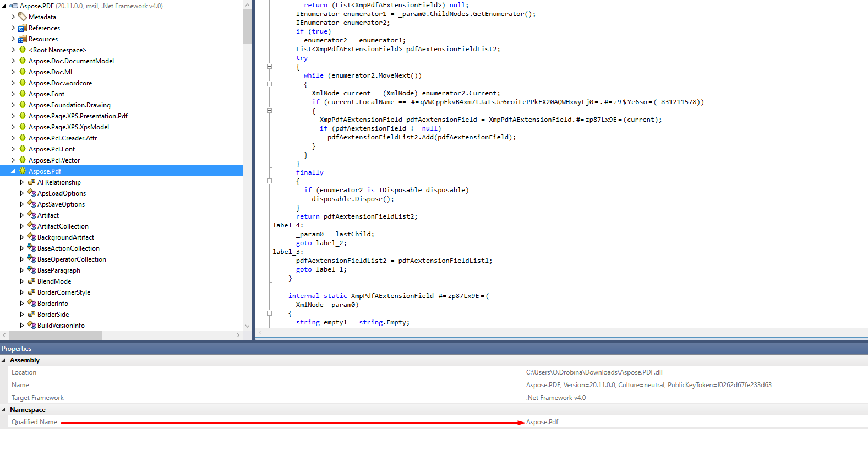Click the Aspose.Pcl.Vector namespace icon
This screenshot has width=868, height=455.
pos(23,160)
